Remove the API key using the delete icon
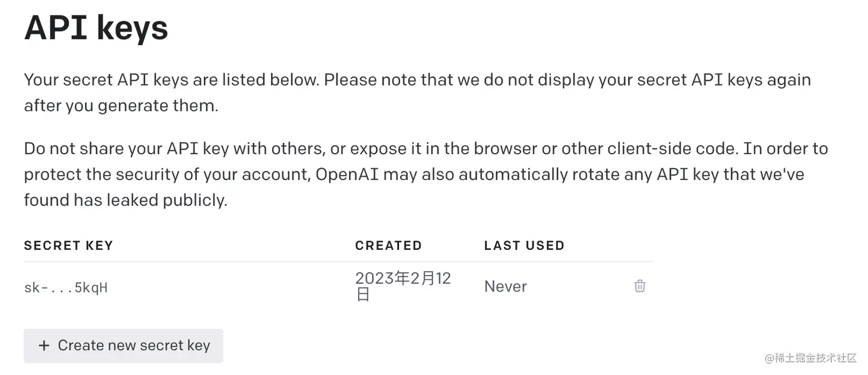868x375 pixels. point(640,286)
